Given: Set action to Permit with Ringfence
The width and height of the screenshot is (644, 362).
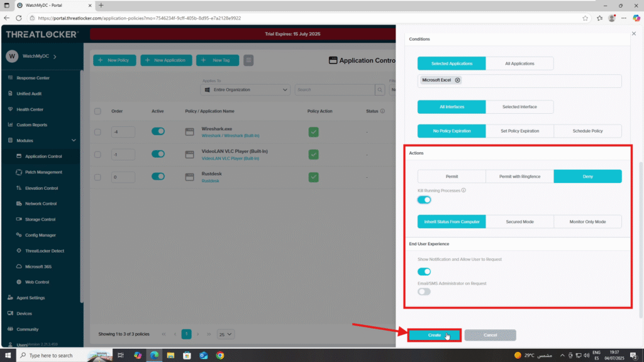Looking at the screenshot, I should (x=519, y=177).
